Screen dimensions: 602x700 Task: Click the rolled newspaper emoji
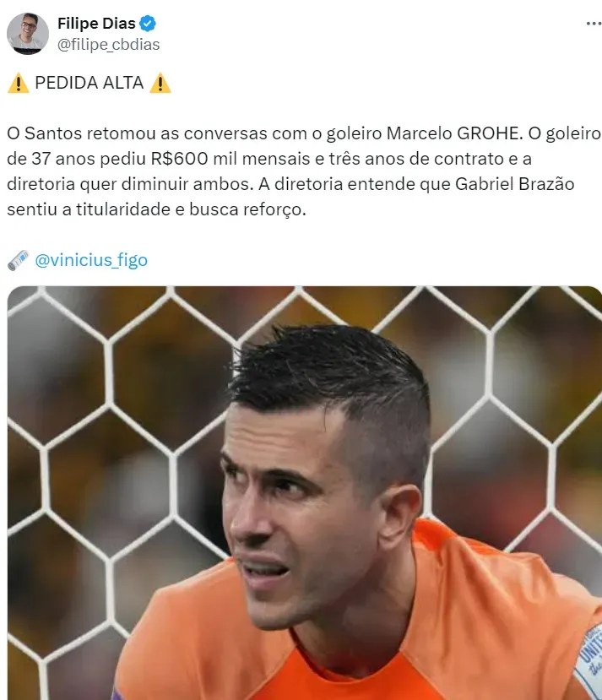pyautogui.click(x=19, y=260)
